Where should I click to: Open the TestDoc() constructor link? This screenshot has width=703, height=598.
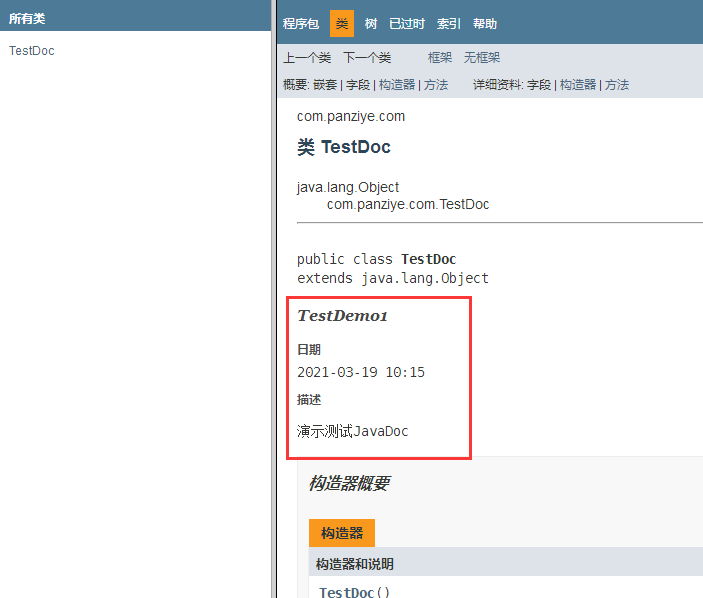(354, 592)
